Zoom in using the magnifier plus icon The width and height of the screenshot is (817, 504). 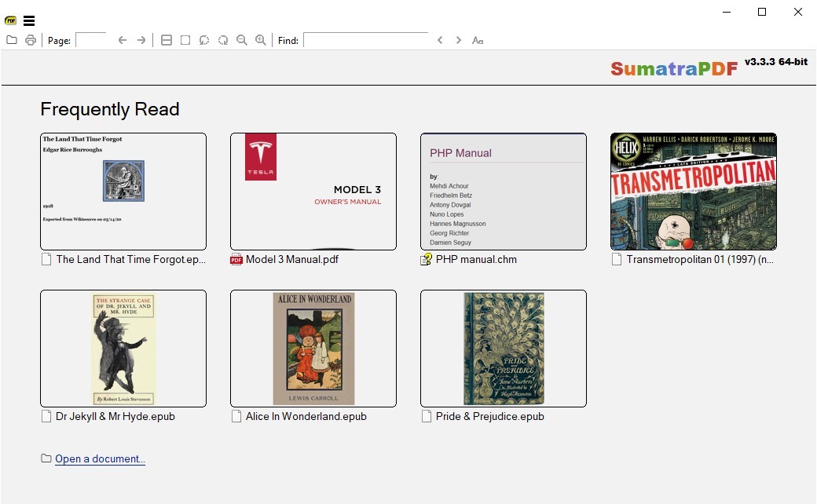click(x=260, y=39)
